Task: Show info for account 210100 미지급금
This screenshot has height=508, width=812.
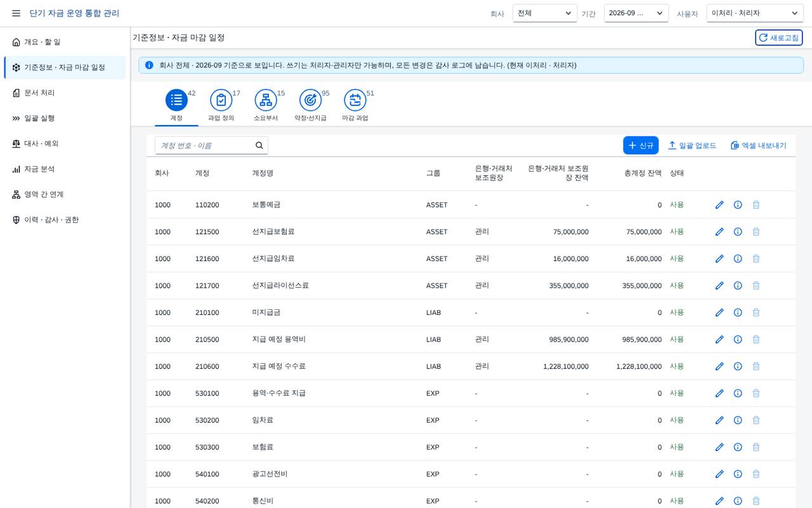Action: (x=738, y=312)
